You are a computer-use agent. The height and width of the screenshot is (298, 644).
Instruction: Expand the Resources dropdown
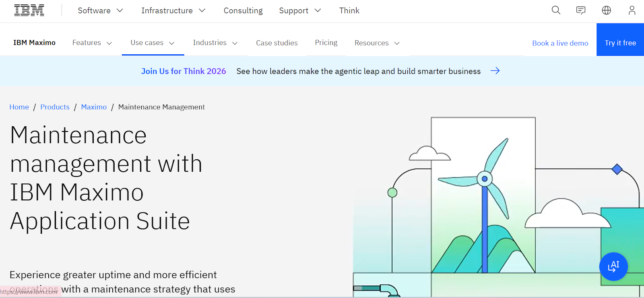pos(377,43)
